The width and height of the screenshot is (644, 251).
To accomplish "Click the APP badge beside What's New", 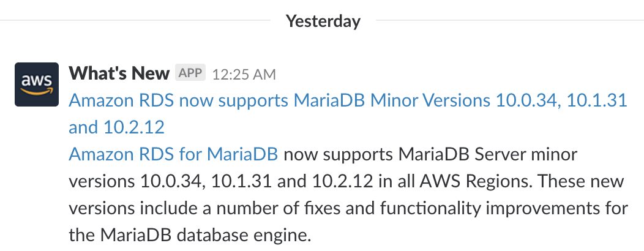I will (190, 73).
